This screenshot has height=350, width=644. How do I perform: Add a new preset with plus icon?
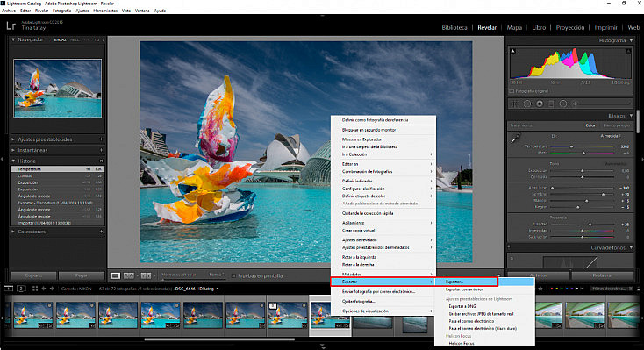click(101, 139)
